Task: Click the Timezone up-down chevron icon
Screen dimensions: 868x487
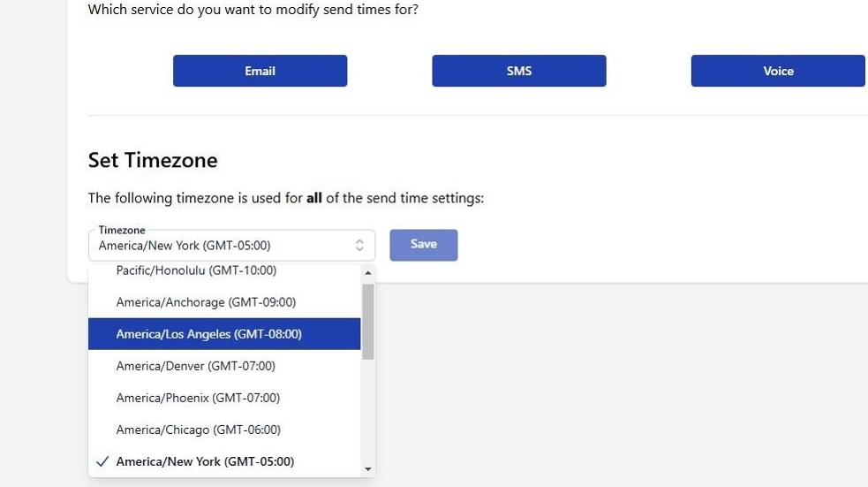Action: (x=359, y=246)
